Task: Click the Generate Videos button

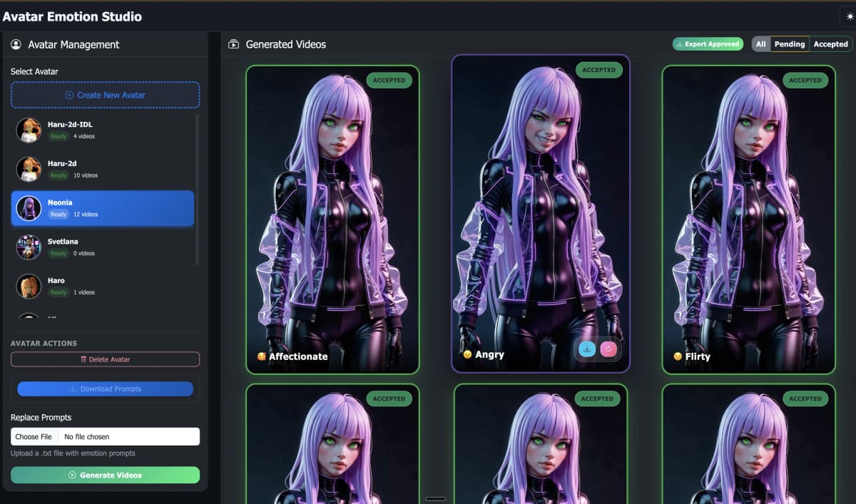Action: click(x=105, y=475)
